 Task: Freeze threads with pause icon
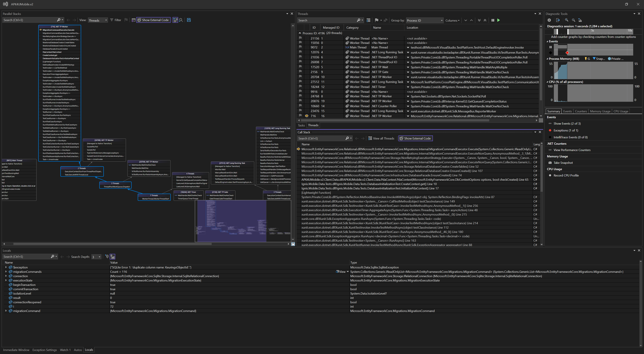pyautogui.click(x=493, y=20)
